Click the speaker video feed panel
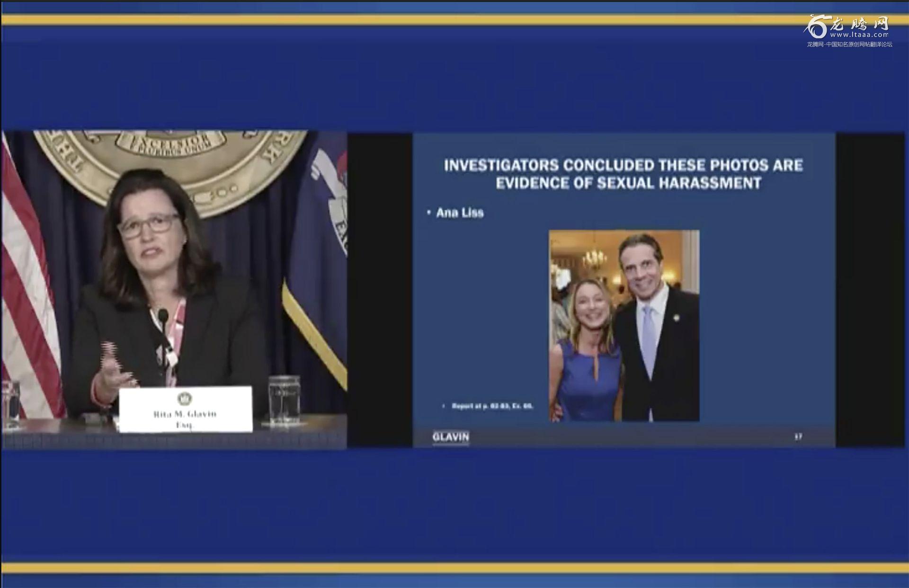This screenshot has width=909, height=588. coord(174,289)
